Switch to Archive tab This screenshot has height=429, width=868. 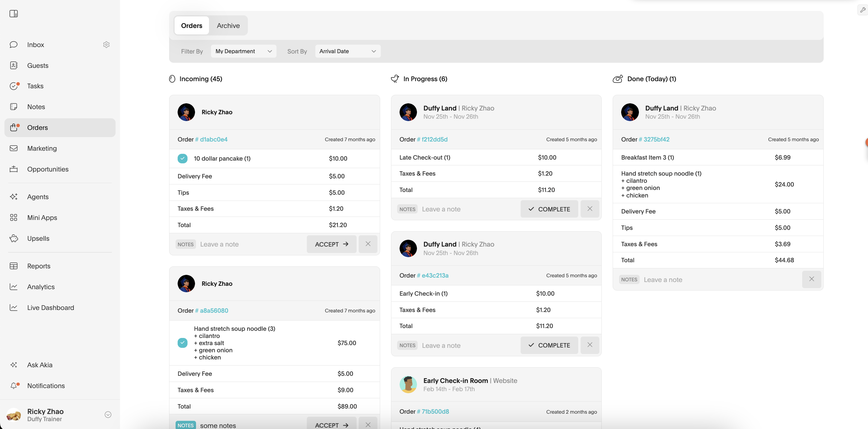[228, 26]
